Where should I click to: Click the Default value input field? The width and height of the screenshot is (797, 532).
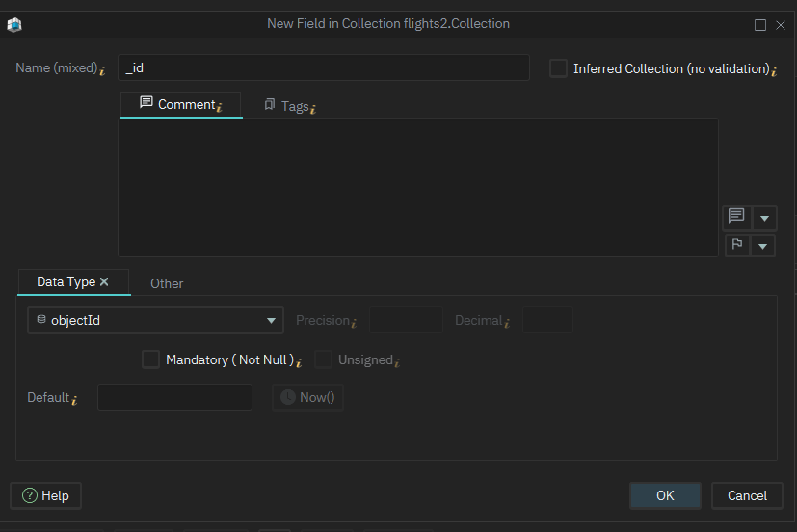[174, 397]
